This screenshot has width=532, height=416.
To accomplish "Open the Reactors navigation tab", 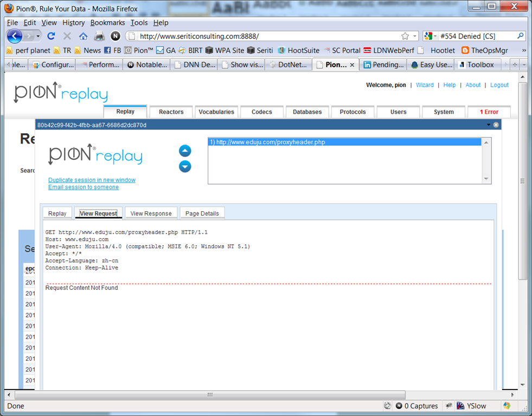I will point(171,112).
